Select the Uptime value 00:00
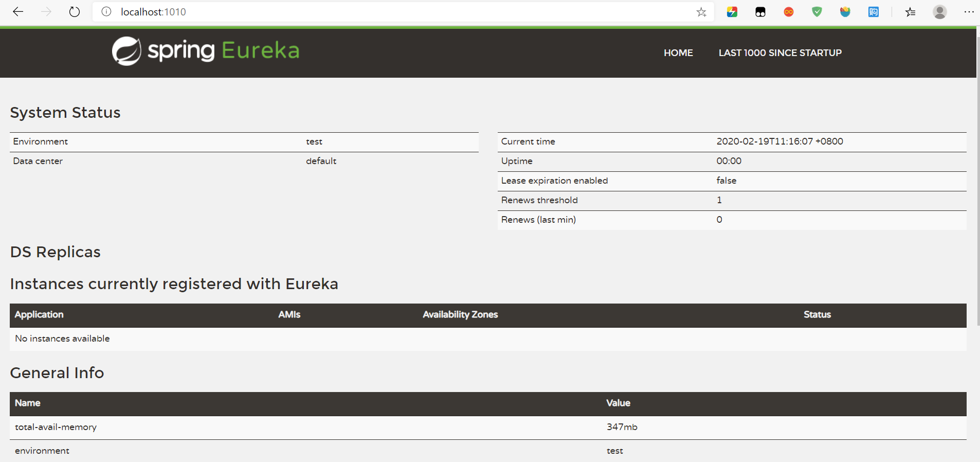Viewport: 980px width, 462px height. (x=729, y=161)
